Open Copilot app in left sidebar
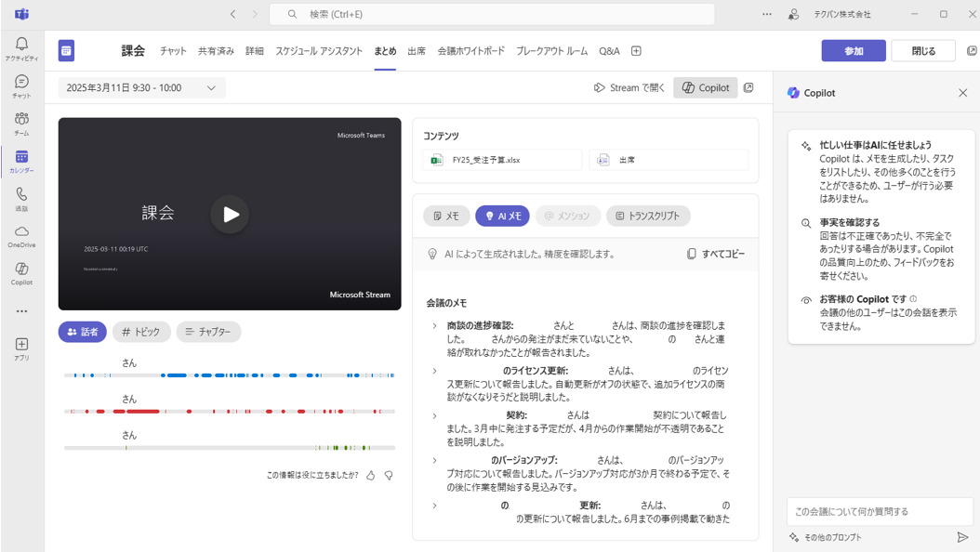This screenshot has height=552, width=980. 22,273
